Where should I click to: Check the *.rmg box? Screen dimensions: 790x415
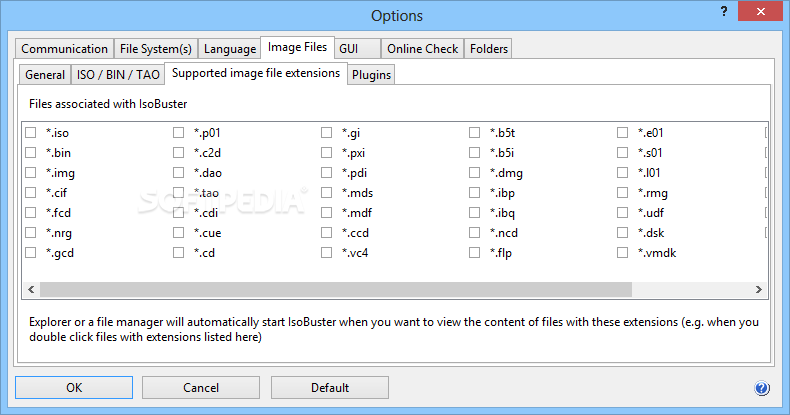(622, 192)
